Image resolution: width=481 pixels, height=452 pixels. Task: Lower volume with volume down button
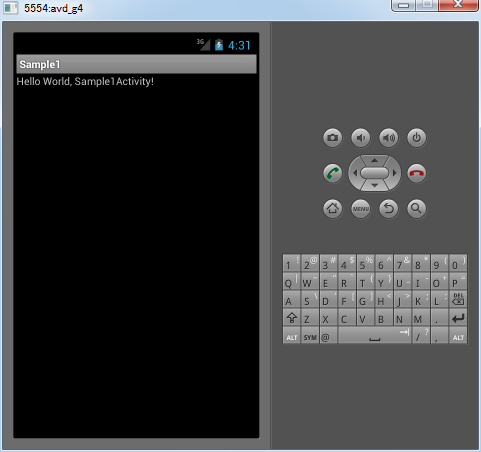point(360,138)
